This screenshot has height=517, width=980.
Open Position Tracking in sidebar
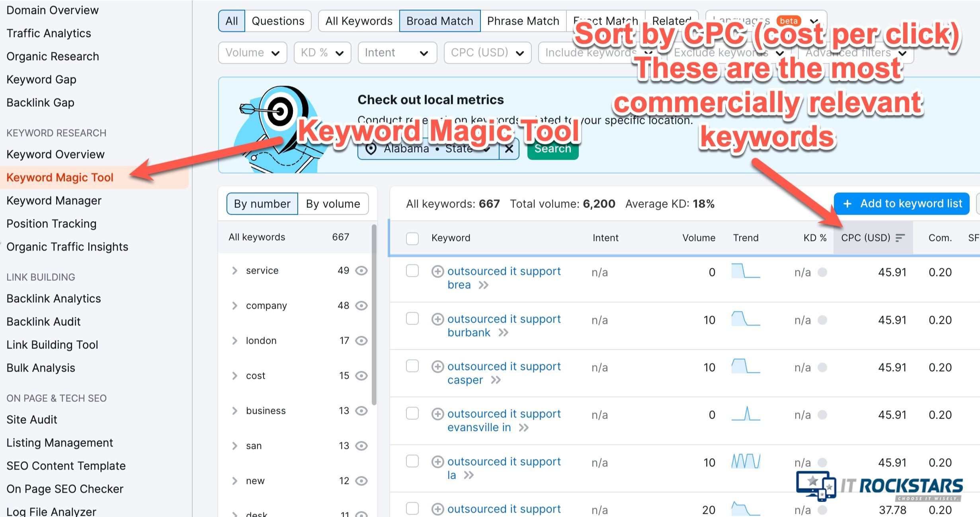pos(51,224)
